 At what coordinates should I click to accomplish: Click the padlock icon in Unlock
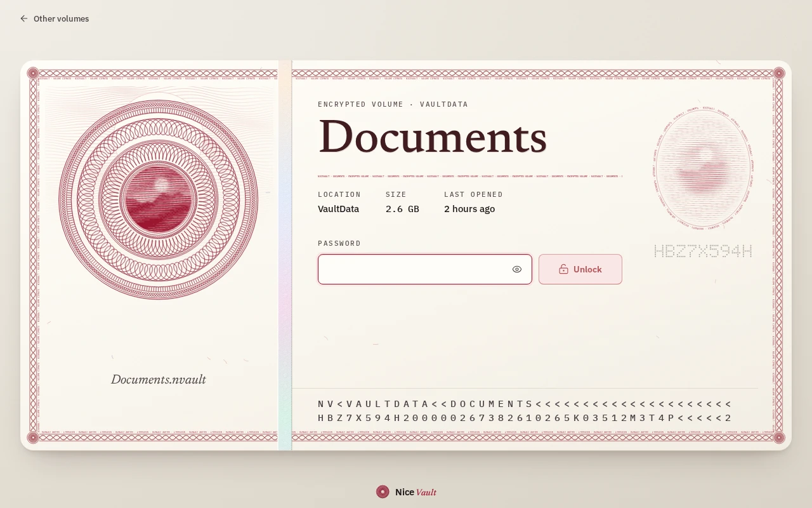click(563, 269)
